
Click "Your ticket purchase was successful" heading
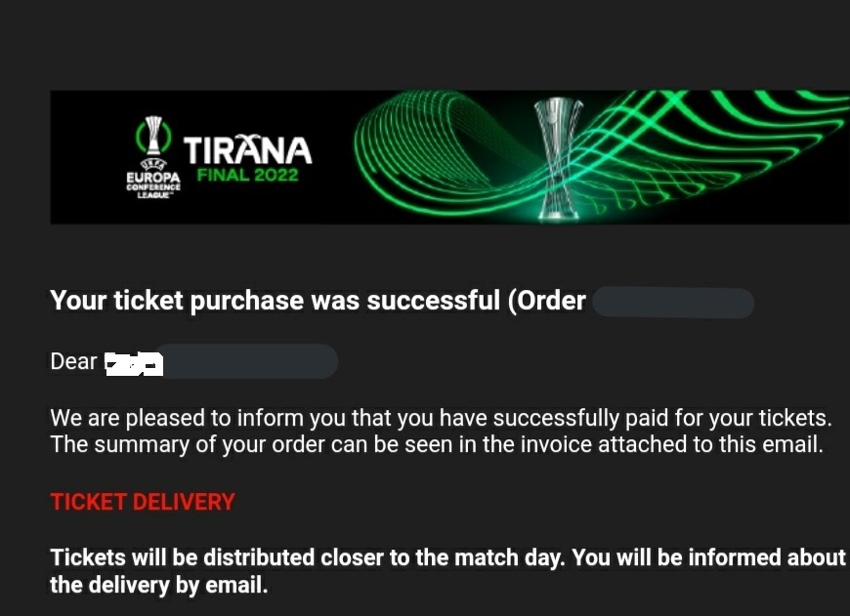274,301
